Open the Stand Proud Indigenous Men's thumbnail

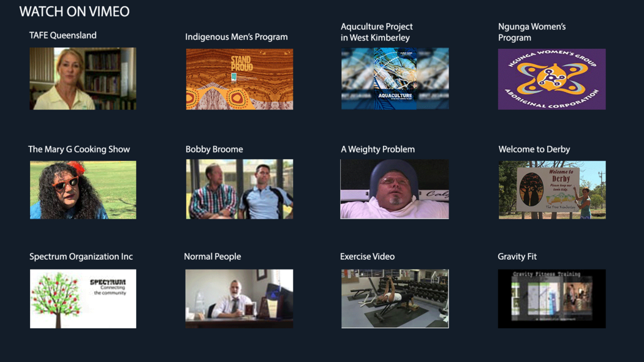(240, 79)
